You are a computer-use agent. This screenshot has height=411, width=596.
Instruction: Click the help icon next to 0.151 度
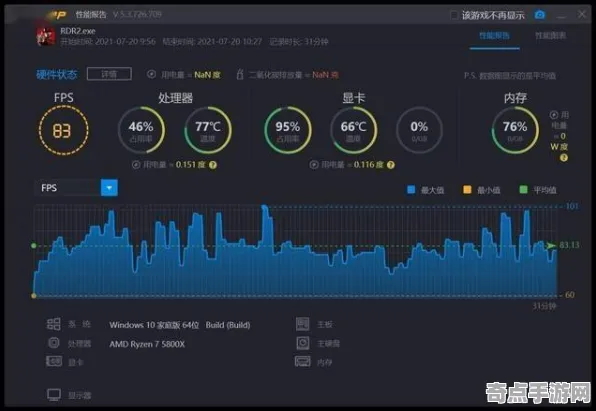pyautogui.click(x=213, y=165)
